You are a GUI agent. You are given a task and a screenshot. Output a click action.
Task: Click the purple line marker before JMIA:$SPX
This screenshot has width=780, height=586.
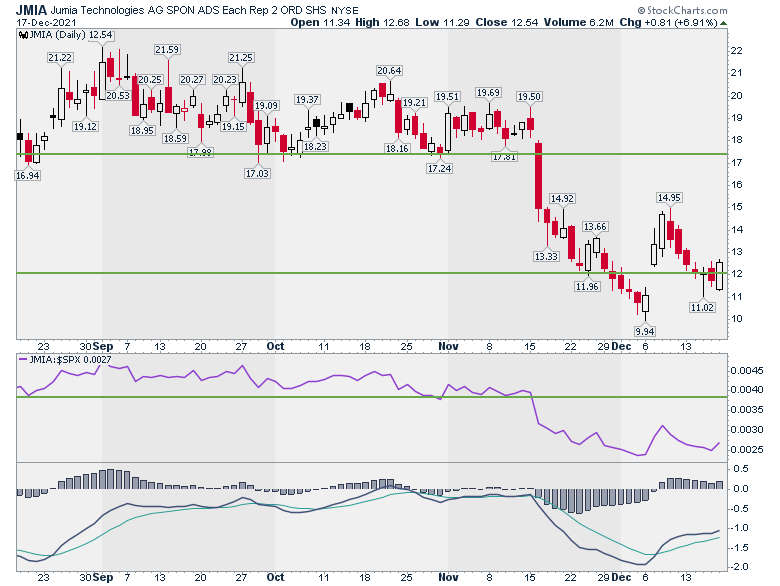(x=23, y=359)
